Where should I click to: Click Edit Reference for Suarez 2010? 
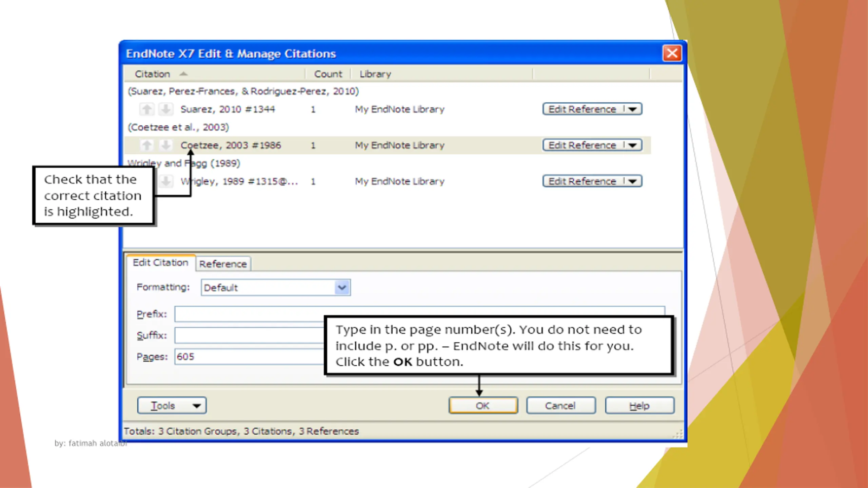[x=583, y=109]
